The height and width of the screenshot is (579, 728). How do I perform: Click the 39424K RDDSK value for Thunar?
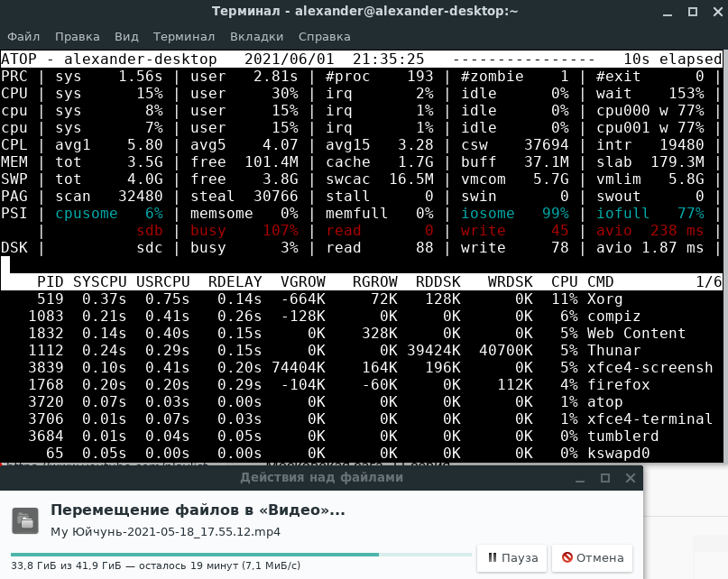coord(434,351)
